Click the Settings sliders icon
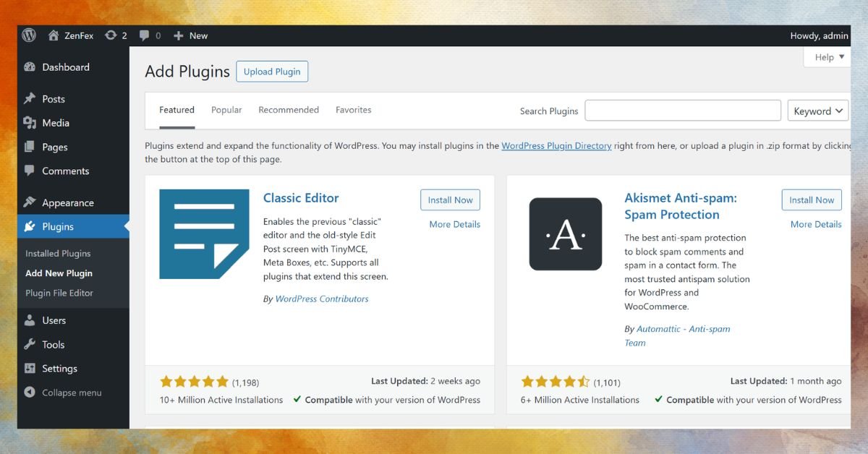 click(x=30, y=369)
